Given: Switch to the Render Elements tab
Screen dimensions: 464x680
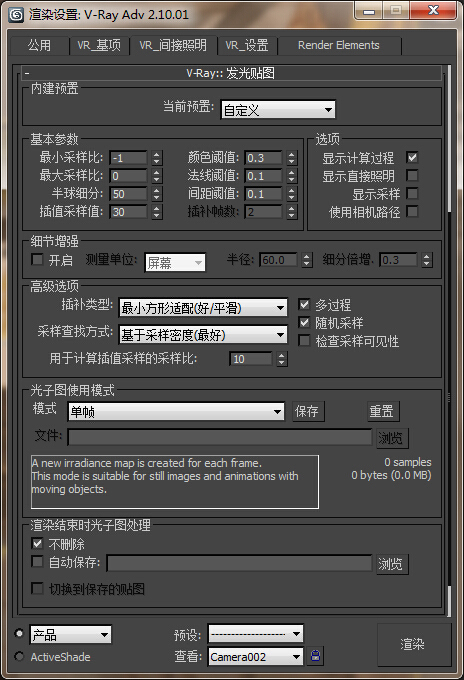Looking at the screenshot, I should pyautogui.click(x=339, y=46).
